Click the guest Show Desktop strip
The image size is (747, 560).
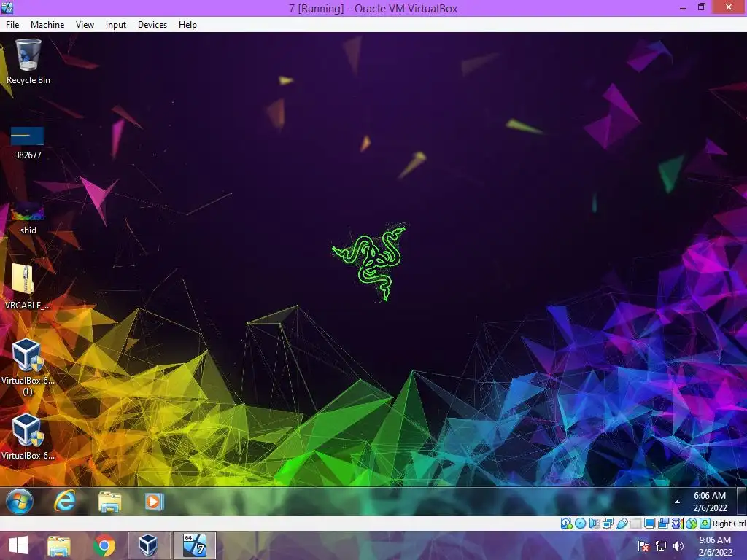(x=741, y=501)
